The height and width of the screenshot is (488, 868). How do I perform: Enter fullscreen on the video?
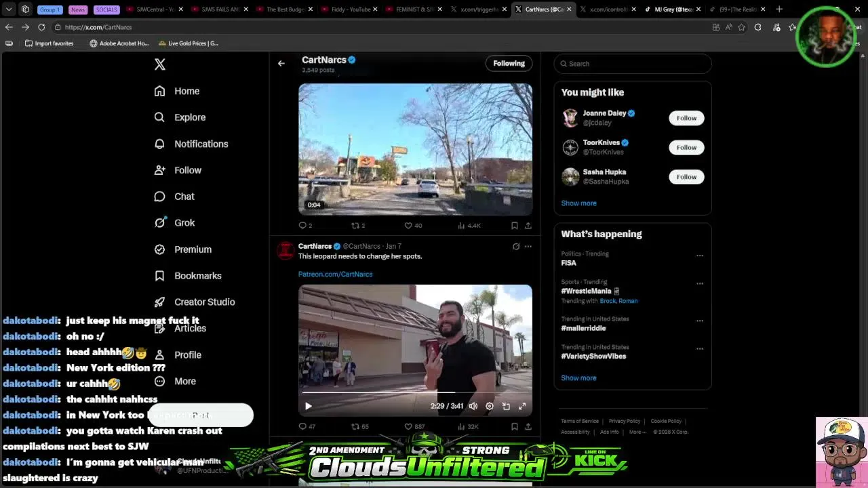(522, 406)
